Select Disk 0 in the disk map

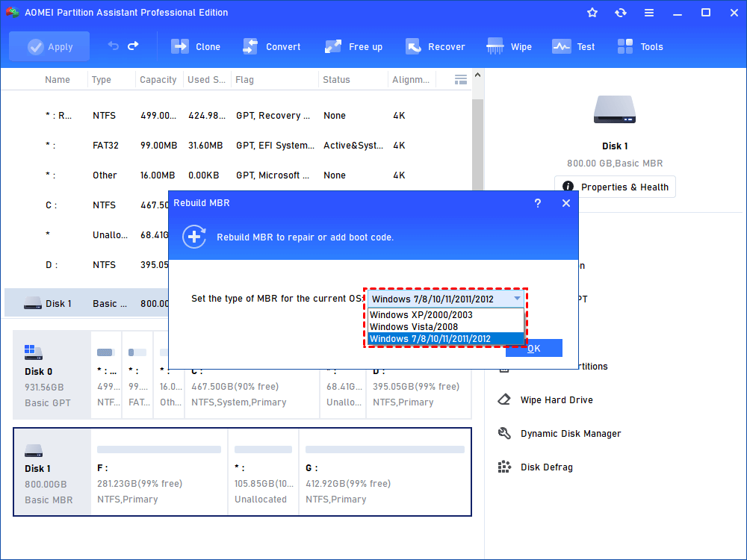[x=52, y=376]
